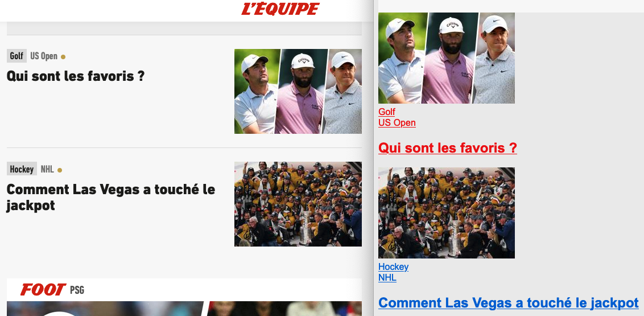Open black headline Comment Las Vegas a touché
The width and height of the screenshot is (644, 316).
point(111,197)
